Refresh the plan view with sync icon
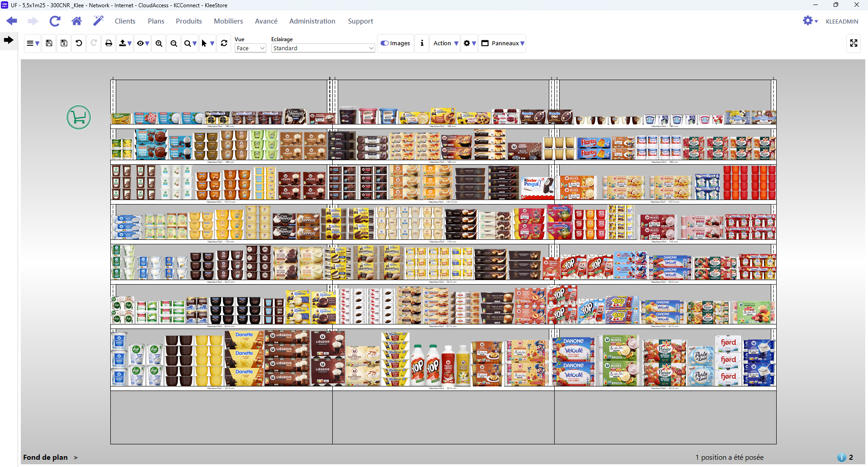Viewport: 868px width, 467px height. pyautogui.click(x=224, y=43)
